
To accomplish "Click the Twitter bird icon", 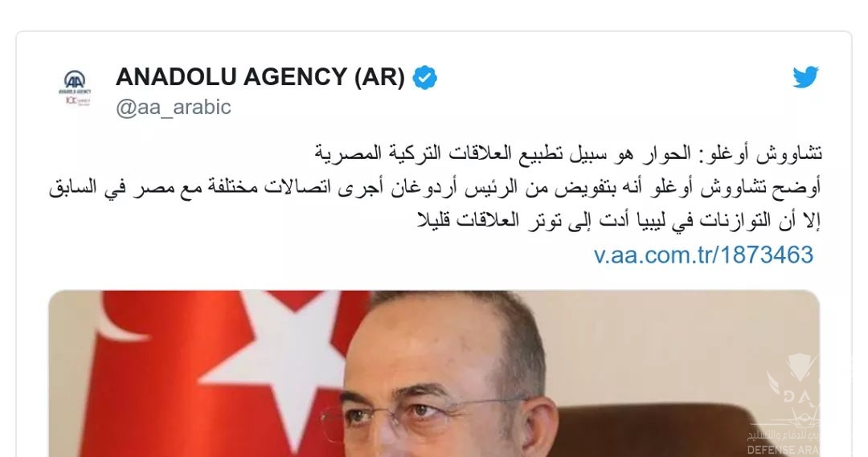I will (805, 77).
